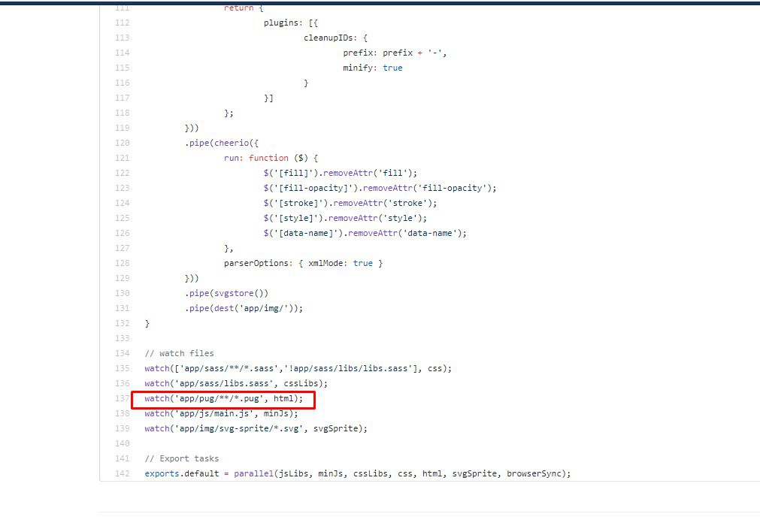This screenshot has width=760, height=532.
Task: Click the watch 'app/sass/libs.sass' cssLibs line
Action: tap(236, 383)
